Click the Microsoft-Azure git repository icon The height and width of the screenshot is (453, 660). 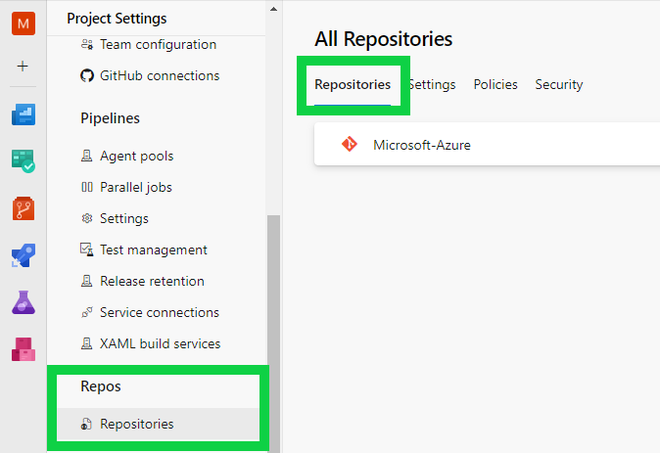pyautogui.click(x=349, y=145)
